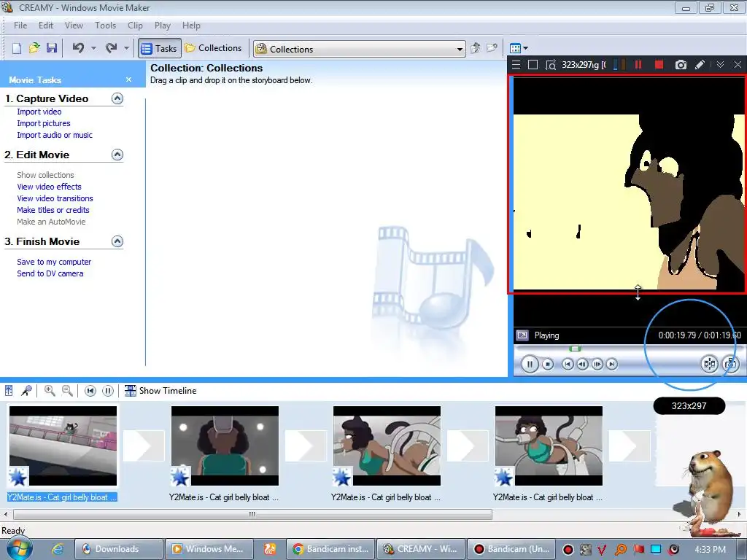Stop the Bandicam recording with red square
747x560 pixels.
659,65
